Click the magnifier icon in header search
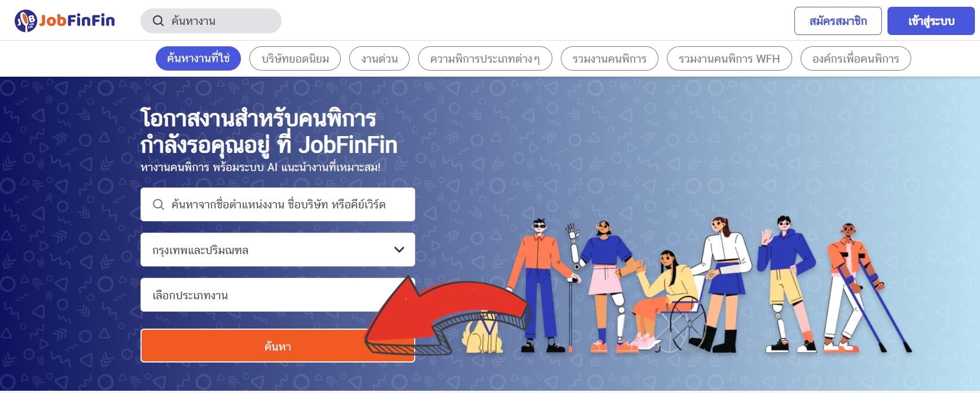The height and width of the screenshot is (393, 980). point(159,21)
